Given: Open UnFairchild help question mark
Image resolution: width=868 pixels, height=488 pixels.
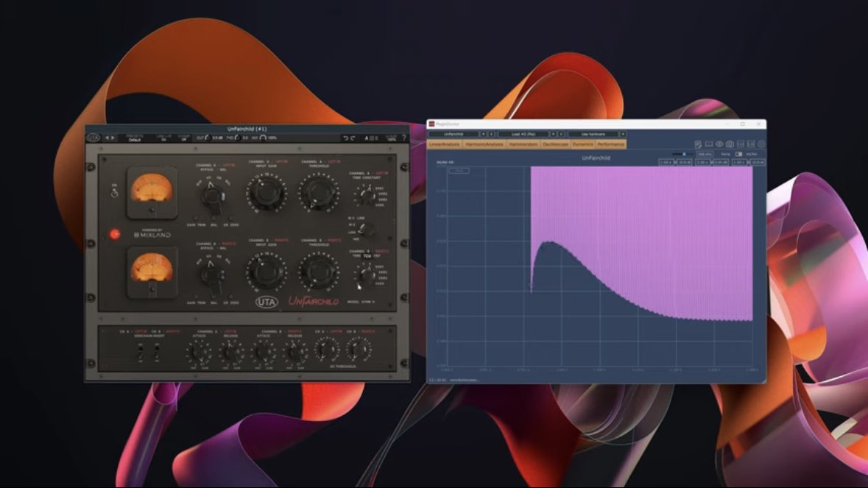Looking at the screenshot, I should tap(404, 138).
